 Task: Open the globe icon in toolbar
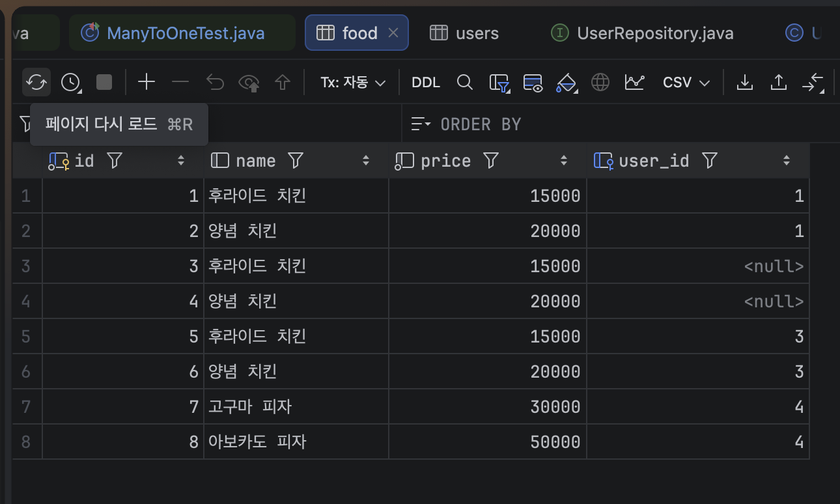[600, 82]
